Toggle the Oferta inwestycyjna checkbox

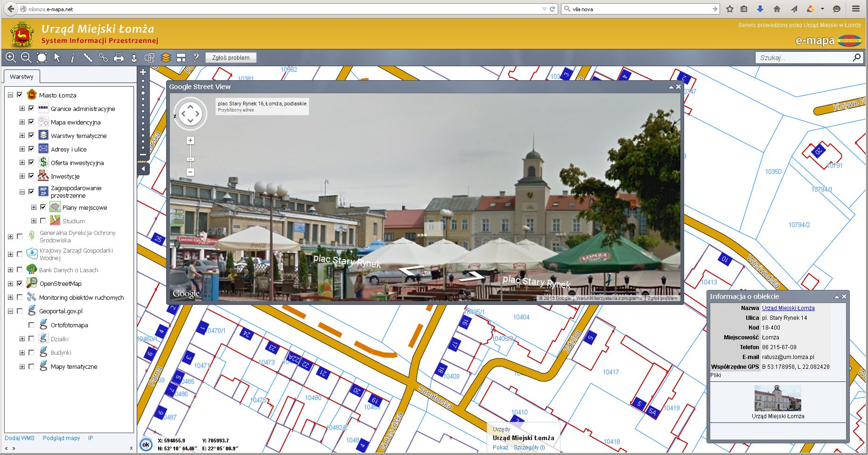31,162
